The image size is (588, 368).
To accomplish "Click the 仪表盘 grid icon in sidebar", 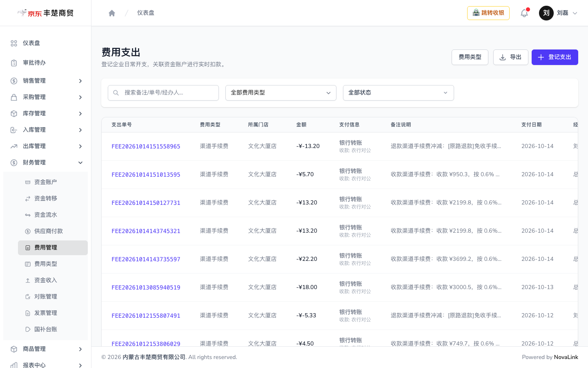I will coord(14,43).
